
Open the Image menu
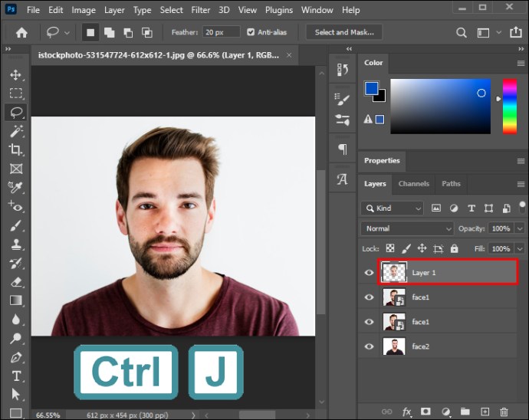(x=84, y=10)
